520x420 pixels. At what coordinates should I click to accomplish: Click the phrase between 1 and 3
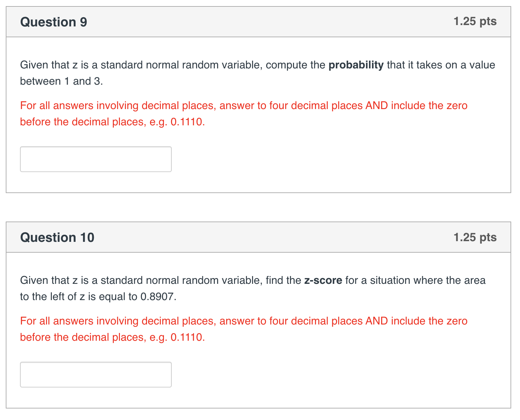pyautogui.click(x=61, y=81)
